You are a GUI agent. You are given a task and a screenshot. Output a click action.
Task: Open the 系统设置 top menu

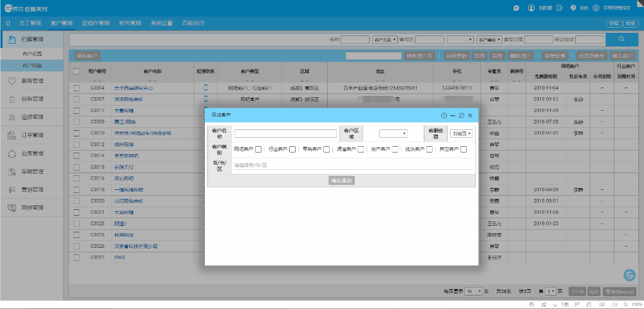pyautogui.click(x=162, y=23)
